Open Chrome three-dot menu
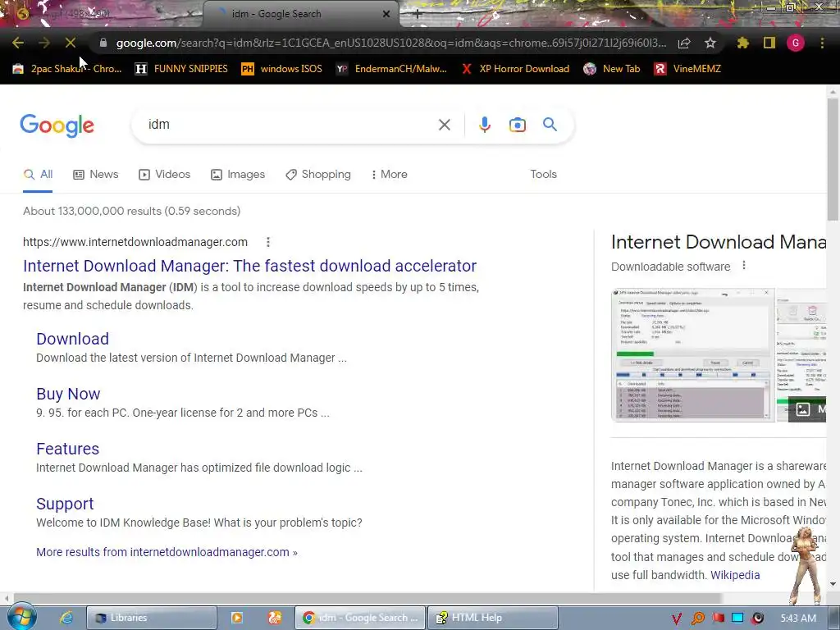 (822, 43)
